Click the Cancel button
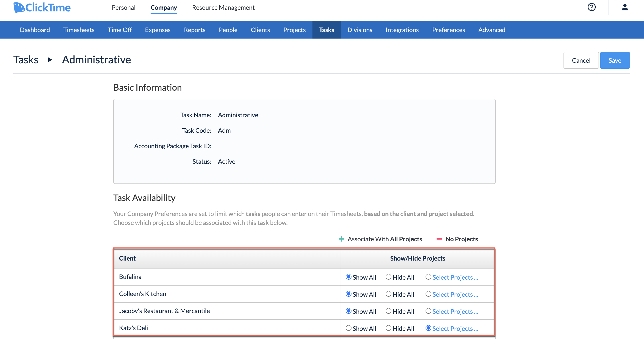Viewport: 644px width, 339px height. (x=581, y=60)
